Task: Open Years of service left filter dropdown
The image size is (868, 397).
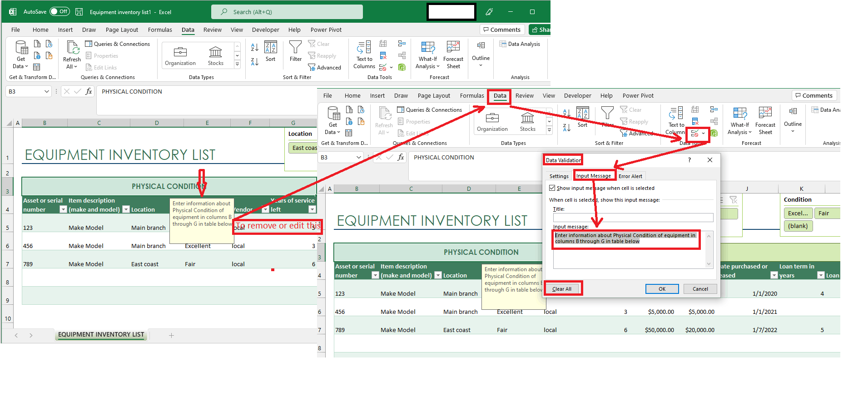Action: click(312, 209)
